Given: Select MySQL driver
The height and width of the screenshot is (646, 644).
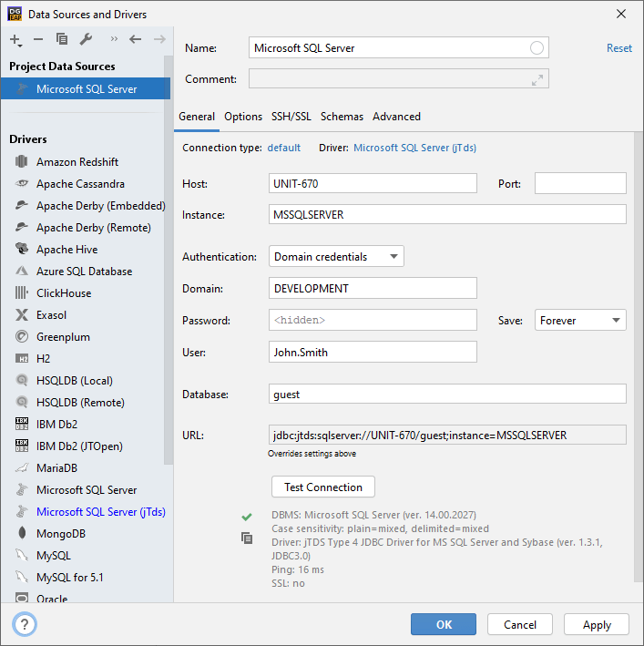Looking at the screenshot, I should pyautogui.click(x=86, y=555).
